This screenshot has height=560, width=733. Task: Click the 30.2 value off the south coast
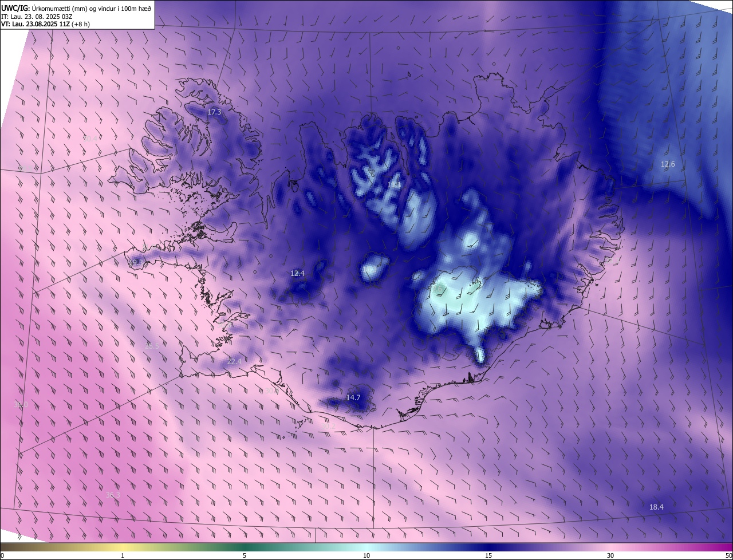[328, 427]
